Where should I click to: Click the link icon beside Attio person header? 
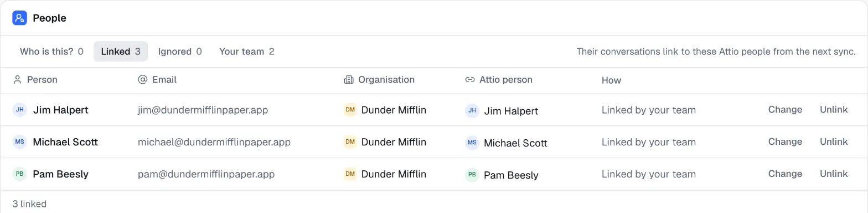[x=469, y=80]
